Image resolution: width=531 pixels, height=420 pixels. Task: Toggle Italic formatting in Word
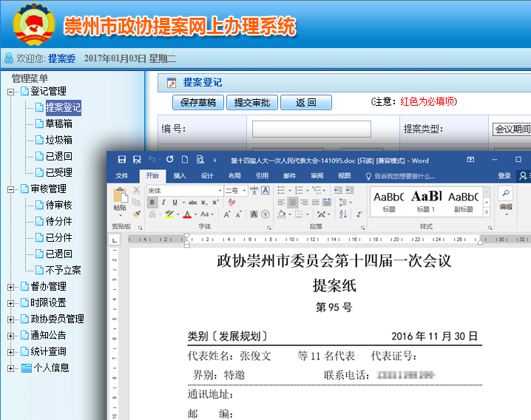[x=163, y=203]
